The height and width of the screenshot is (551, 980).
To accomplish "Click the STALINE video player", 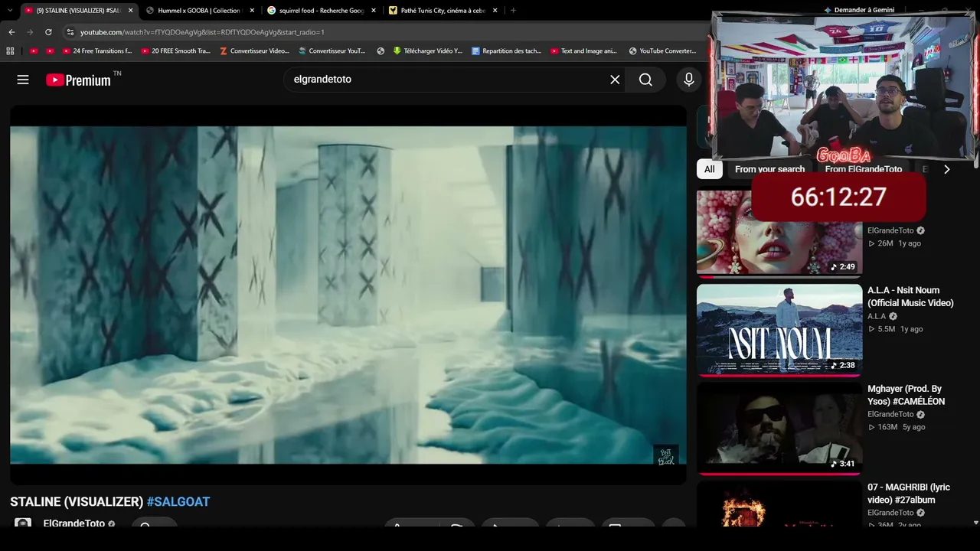I will point(348,295).
